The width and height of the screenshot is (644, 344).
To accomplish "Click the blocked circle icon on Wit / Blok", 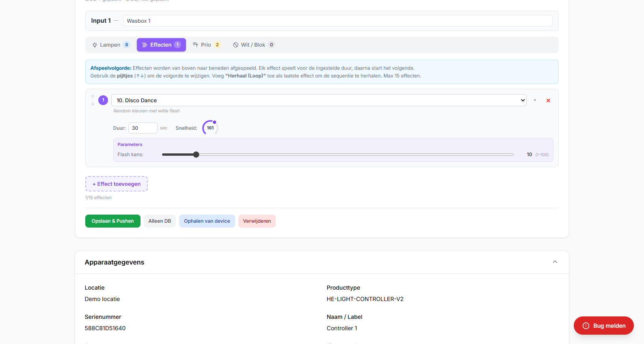I will click(x=236, y=45).
